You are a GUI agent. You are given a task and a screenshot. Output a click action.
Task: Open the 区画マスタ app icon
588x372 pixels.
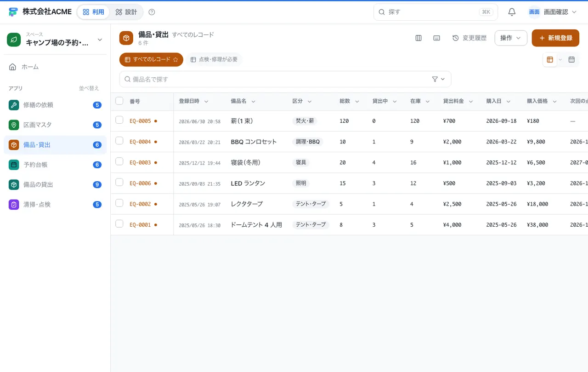click(x=14, y=125)
